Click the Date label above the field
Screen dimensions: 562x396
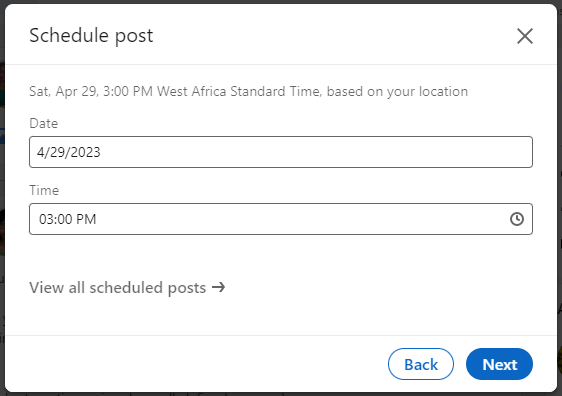click(43, 123)
